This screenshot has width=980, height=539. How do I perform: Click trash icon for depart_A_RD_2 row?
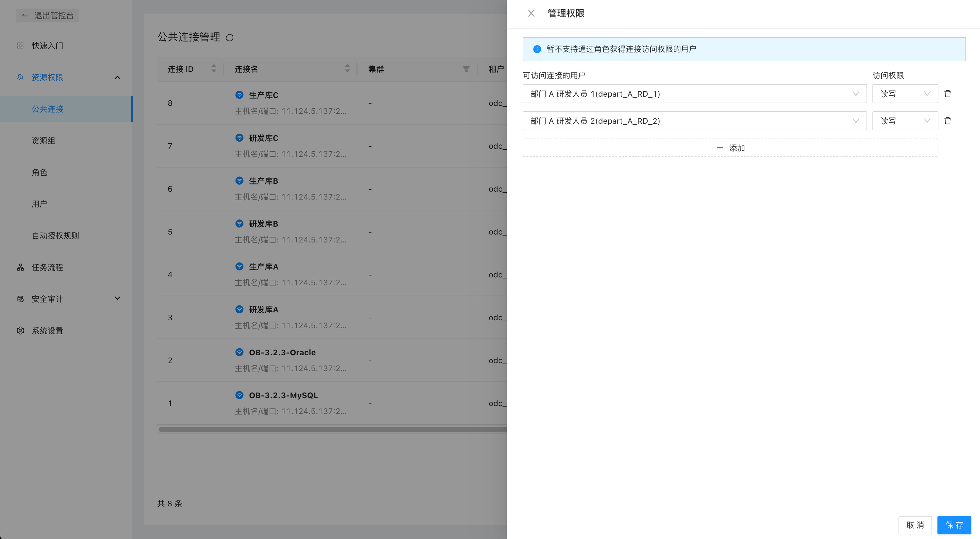947,121
